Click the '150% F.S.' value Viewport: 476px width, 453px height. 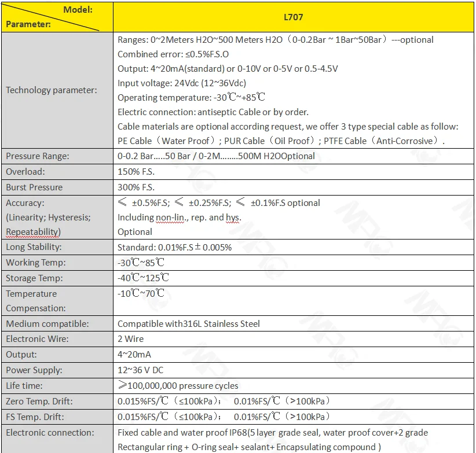pyautogui.click(x=136, y=172)
